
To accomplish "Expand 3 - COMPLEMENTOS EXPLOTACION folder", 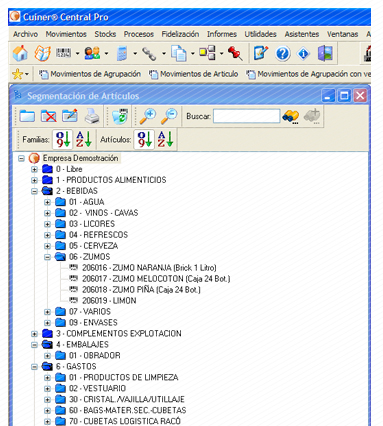I will tap(34, 334).
